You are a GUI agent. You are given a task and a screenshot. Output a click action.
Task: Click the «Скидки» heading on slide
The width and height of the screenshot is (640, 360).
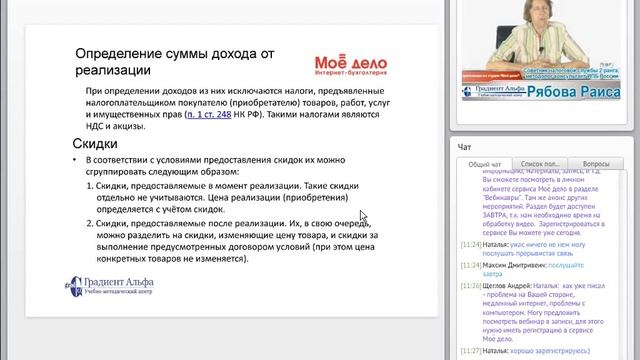[x=95, y=144]
